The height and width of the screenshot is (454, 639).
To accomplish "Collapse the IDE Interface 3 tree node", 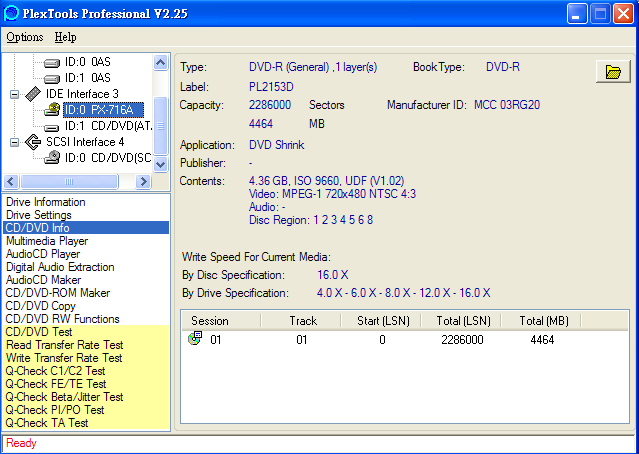I will pyautogui.click(x=14, y=94).
